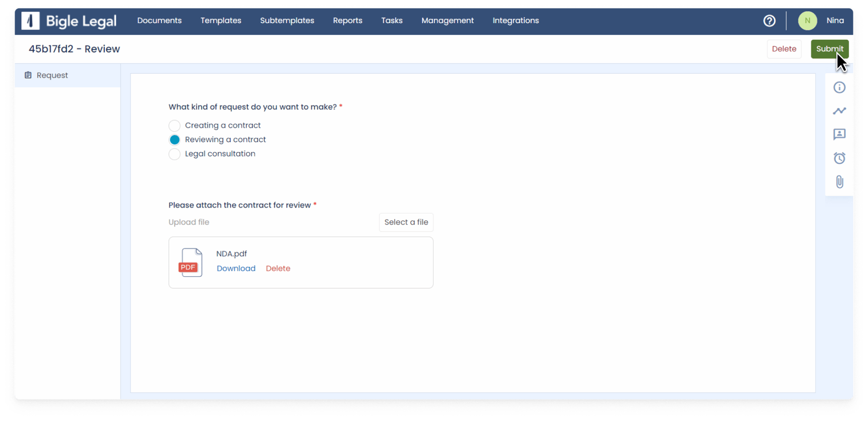The height and width of the screenshot is (421, 868).
Task: Open the comments icon in right sidebar
Action: tap(839, 135)
